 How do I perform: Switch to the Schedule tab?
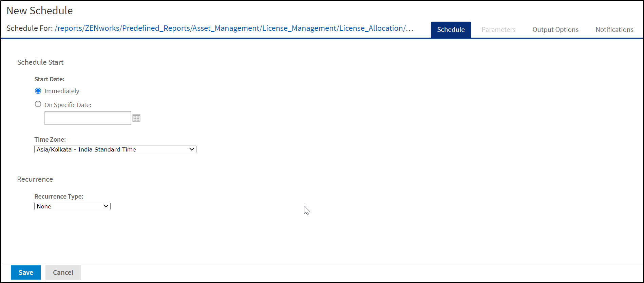pos(451,30)
